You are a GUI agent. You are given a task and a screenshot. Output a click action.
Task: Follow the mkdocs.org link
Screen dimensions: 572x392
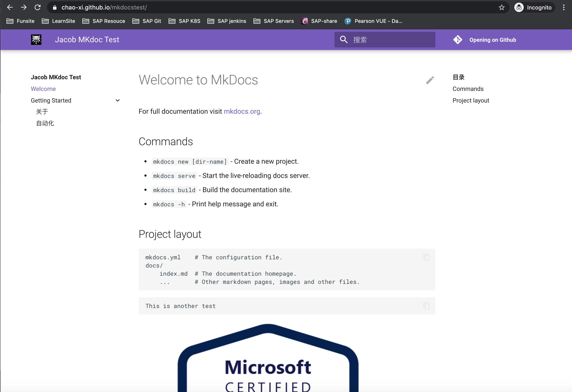(x=242, y=111)
